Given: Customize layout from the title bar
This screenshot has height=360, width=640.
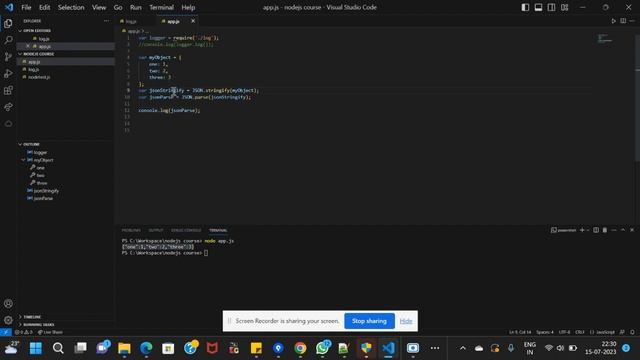Looking at the screenshot, I should [x=564, y=7].
